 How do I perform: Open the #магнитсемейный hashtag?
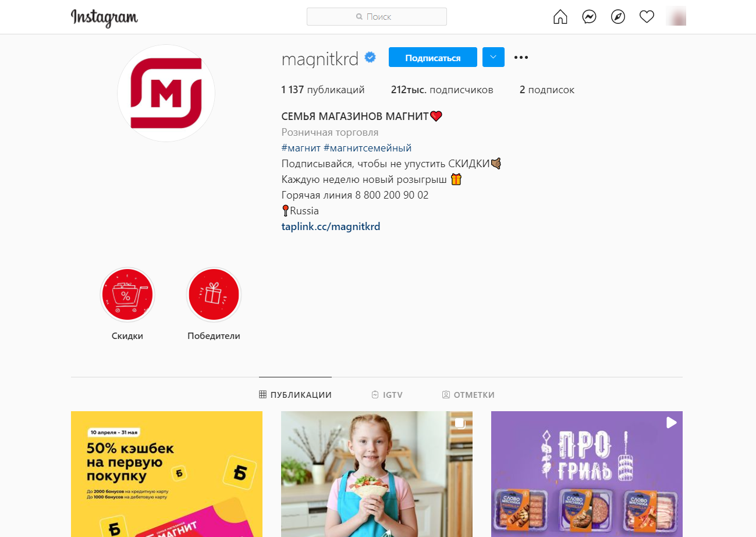click(x=367, y=148)
